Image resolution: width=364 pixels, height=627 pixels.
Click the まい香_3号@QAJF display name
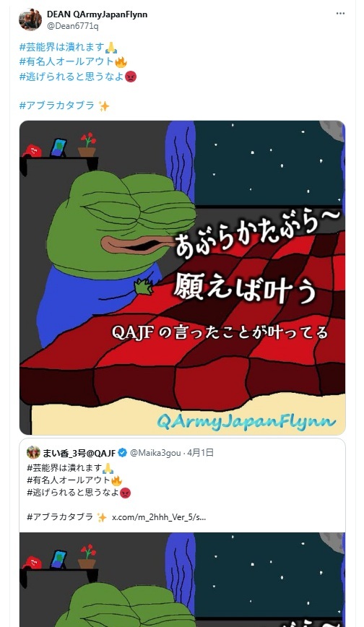click(79, 453)
